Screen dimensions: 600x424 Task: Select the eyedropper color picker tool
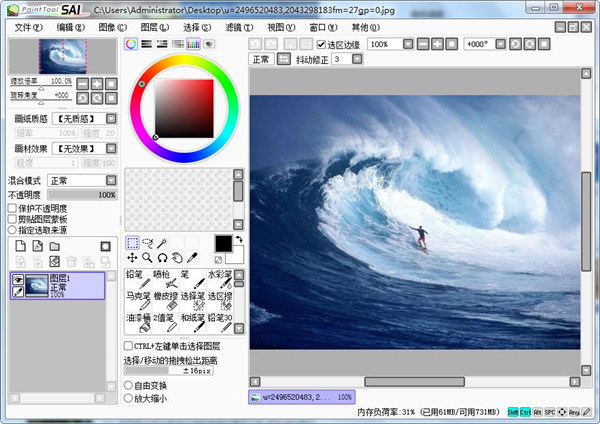(191, 258)
